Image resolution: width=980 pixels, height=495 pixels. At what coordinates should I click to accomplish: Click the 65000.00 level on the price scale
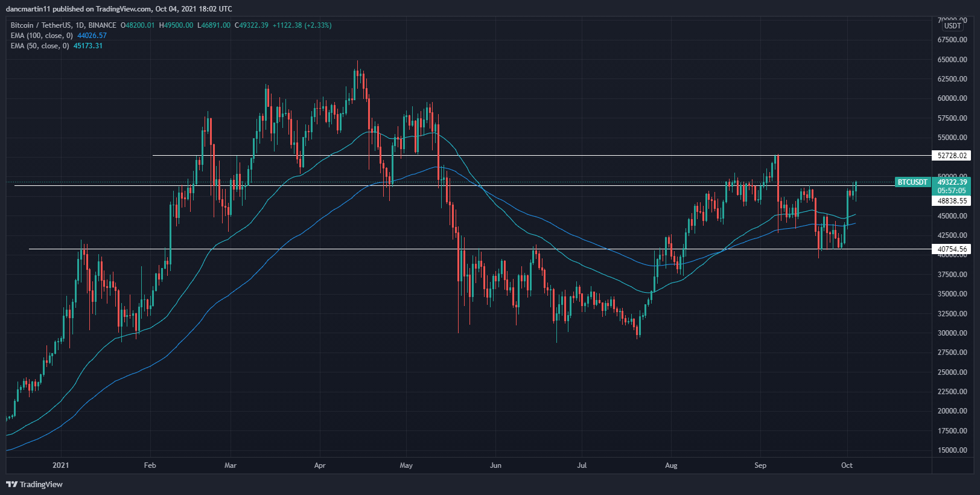[952, 60]
